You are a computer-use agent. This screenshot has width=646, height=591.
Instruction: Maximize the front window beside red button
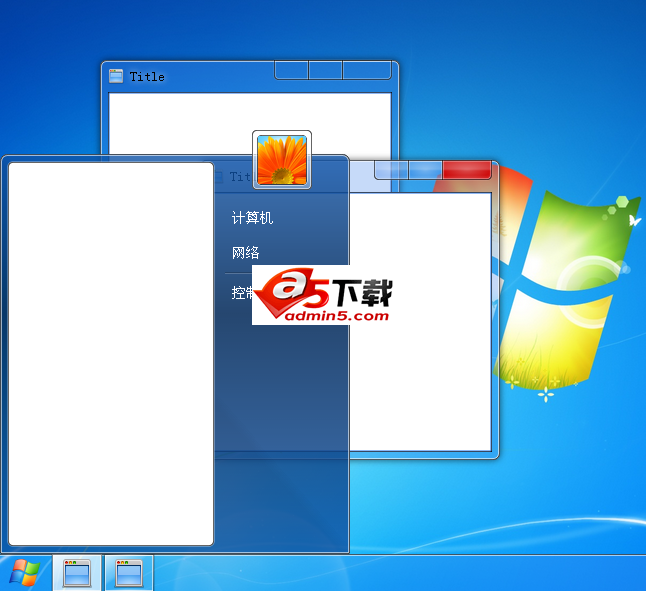(x=426, y=170)
